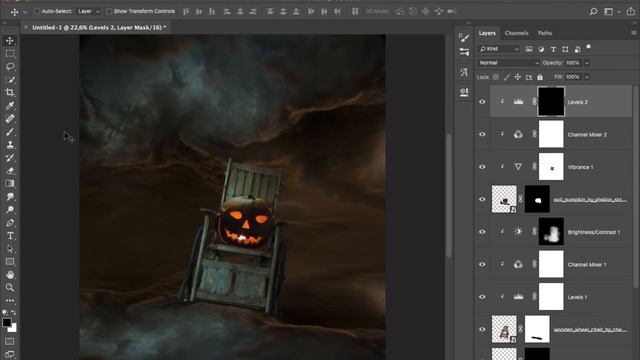The width and height of the screenshot is (640, 360).
Task: Enable Show Transform Controls checkbox
Action: tap(109, 11)
